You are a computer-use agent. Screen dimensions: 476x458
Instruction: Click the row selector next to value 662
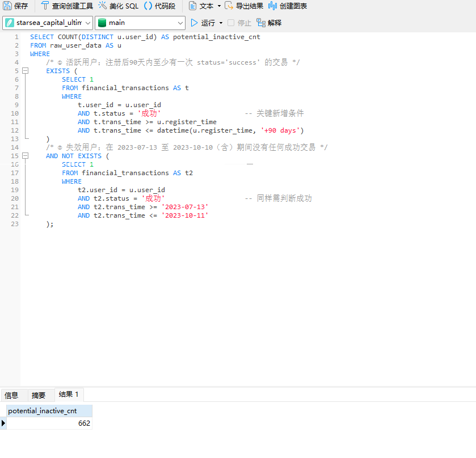click(3, 423)
